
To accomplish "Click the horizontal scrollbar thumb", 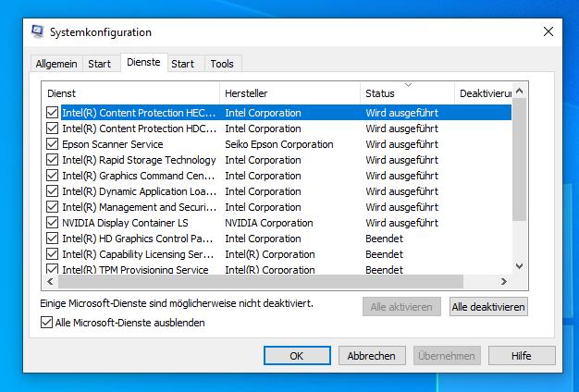I will [x=261, y=281].
